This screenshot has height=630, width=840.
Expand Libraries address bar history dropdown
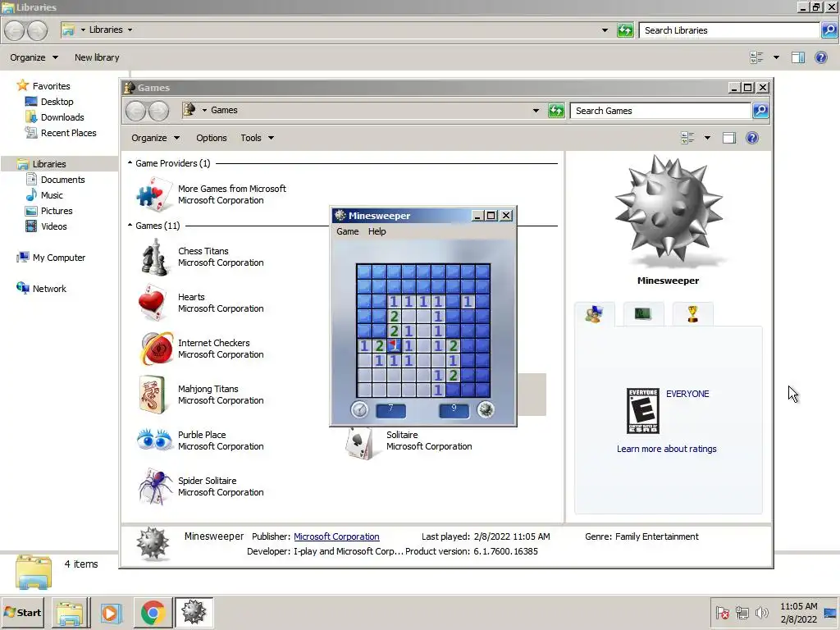(x=605, y=30)
